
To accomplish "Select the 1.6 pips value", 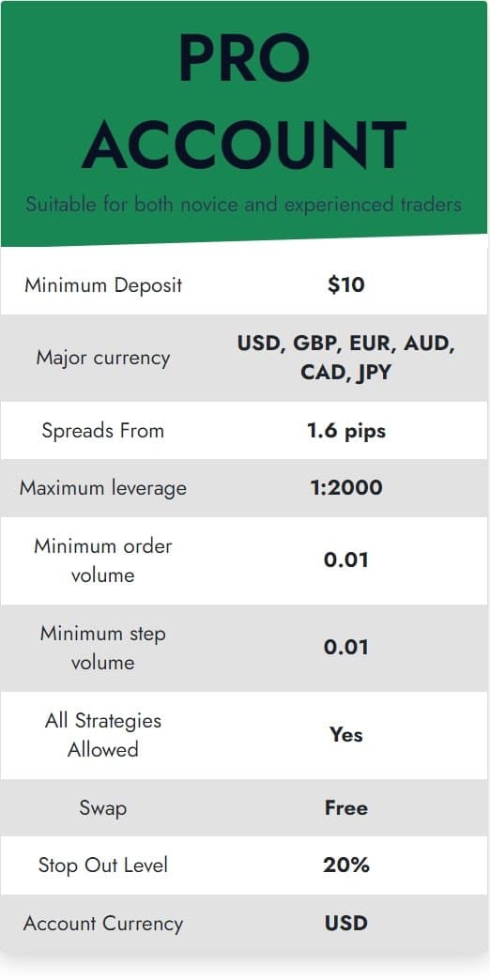I will 345,431.
